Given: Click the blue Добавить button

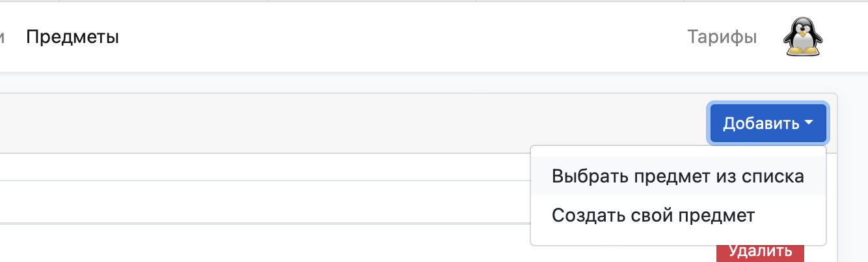Looking at the screenshot, I should [x=768, y=123].
